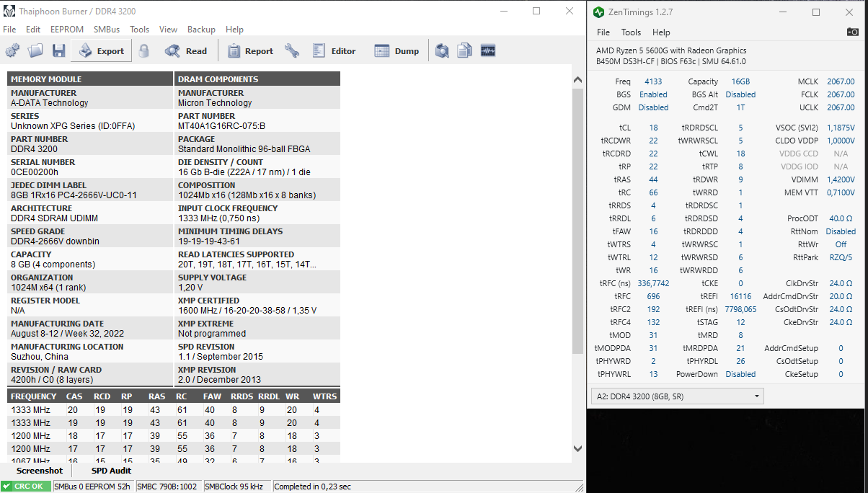Click the floppy disk save icon
The image size is (868, 493).
[58, 50]
